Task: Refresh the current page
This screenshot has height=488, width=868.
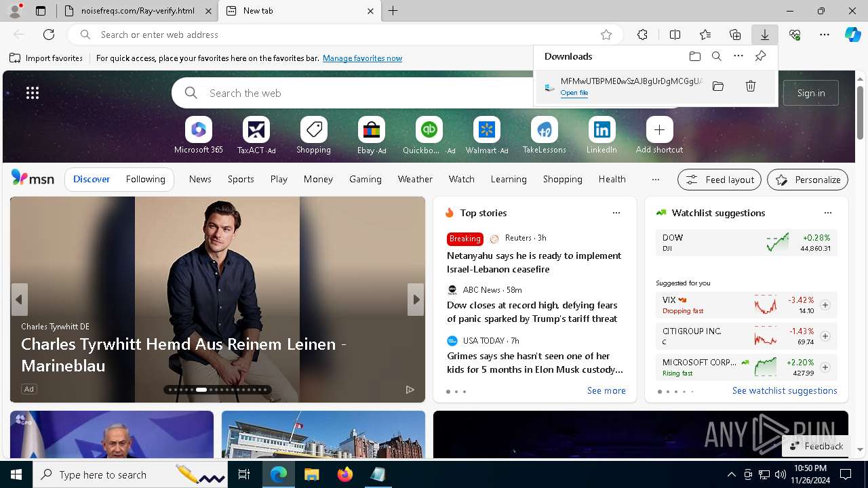Action: [49, 35]
